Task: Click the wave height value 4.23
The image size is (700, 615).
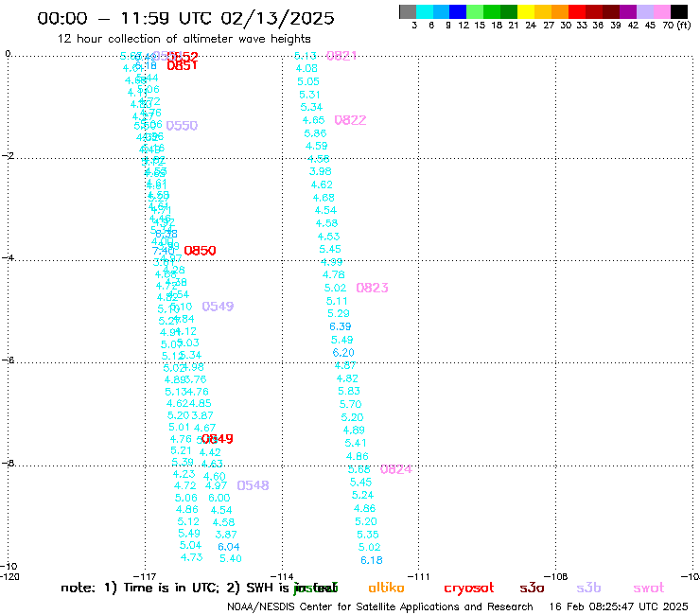Action: (184, 474)
